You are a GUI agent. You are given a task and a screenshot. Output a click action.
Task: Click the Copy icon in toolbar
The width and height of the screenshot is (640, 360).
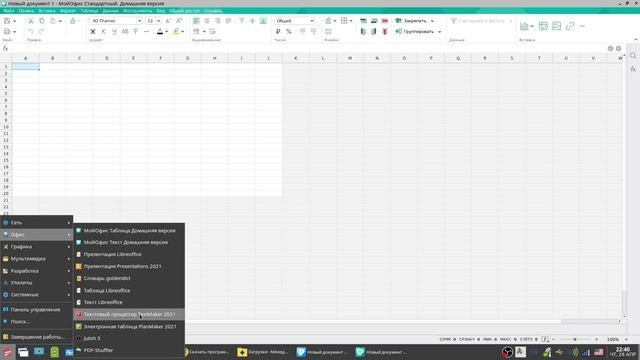tap(42, 21)
